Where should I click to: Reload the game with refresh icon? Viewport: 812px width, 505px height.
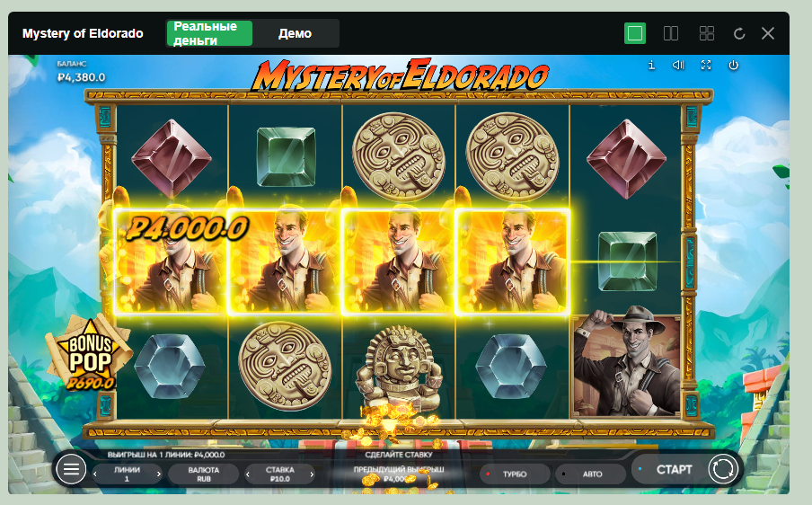[739, 33]
